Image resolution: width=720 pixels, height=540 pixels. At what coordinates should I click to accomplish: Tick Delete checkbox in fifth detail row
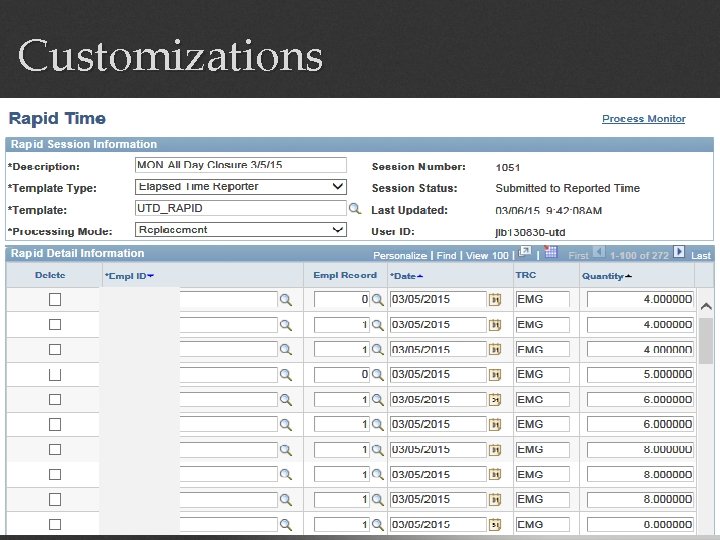pos(55,399)
